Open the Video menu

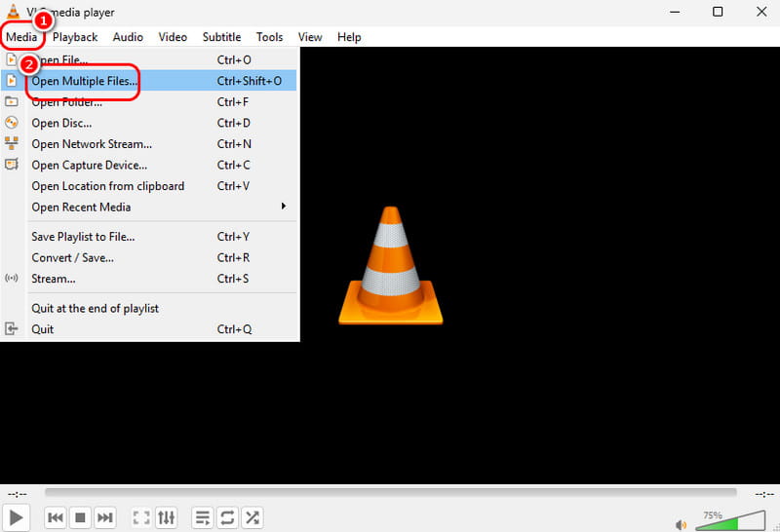coord(173,37)
